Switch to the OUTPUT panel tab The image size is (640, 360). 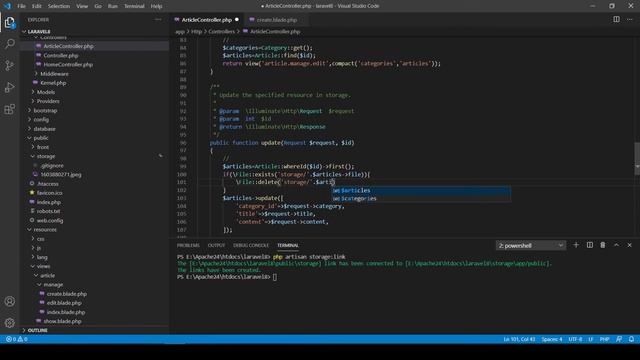click(x=216, y=245)
